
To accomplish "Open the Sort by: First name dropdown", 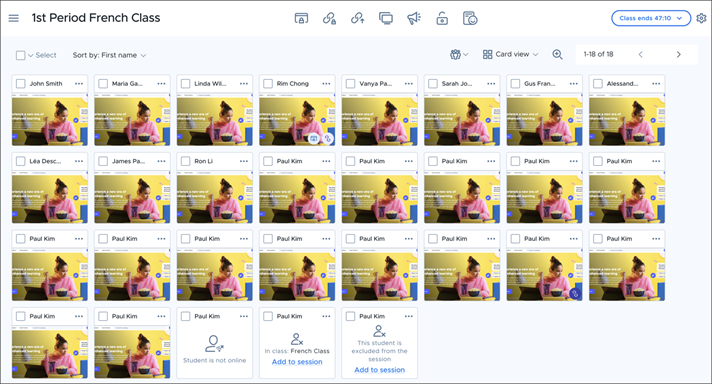I will (x=109, y=55).
